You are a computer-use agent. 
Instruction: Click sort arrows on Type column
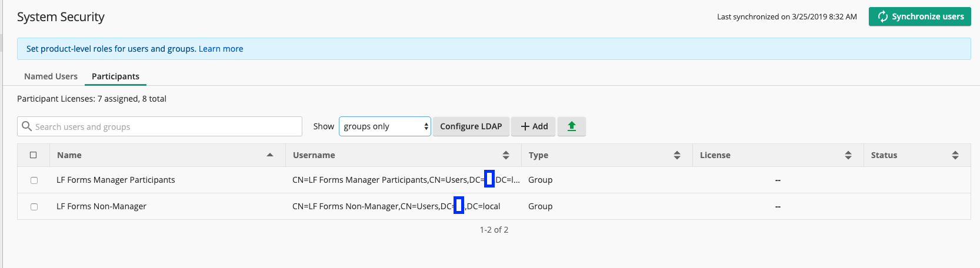pos(677,155)
